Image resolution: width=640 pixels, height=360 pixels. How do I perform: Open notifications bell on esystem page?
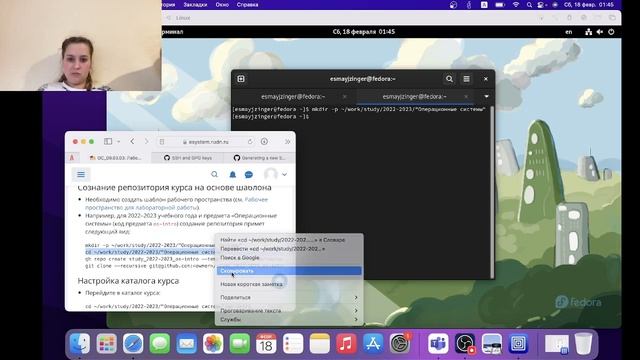point(232,174)
